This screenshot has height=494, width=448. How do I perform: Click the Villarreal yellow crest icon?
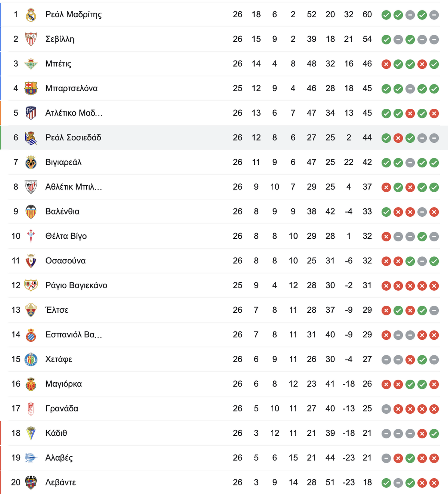click(x=31, y=162)
